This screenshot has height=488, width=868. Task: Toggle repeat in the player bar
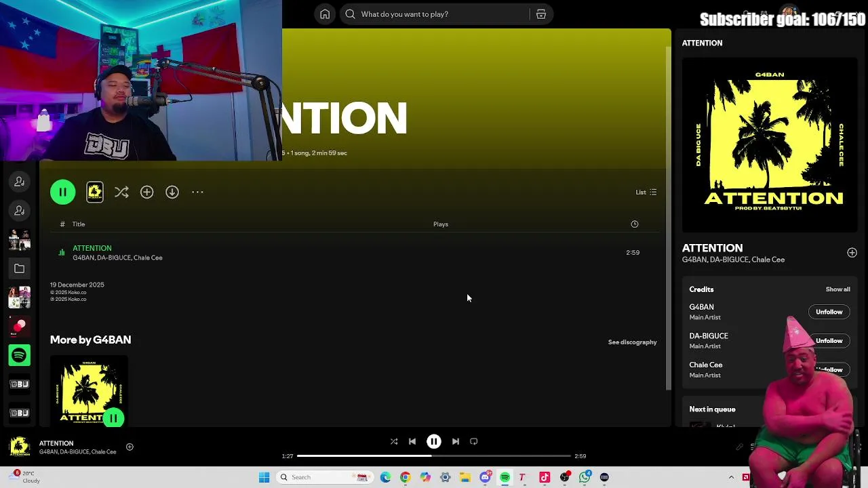click(474, 442)
